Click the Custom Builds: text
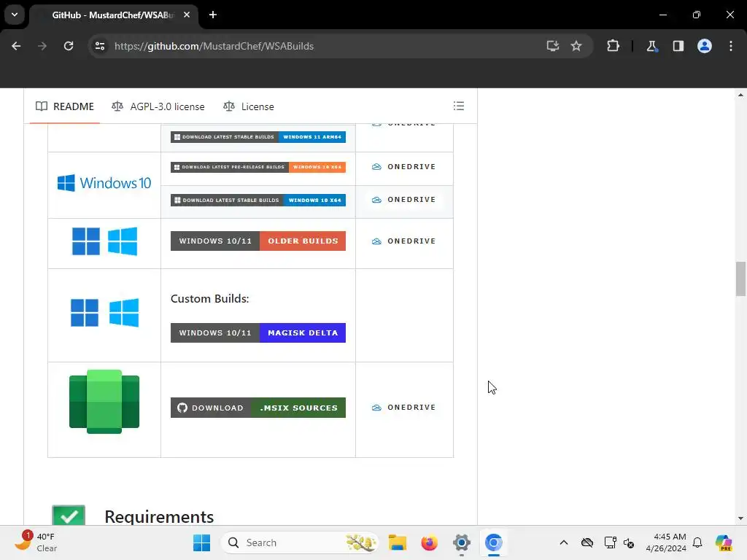The image size is (747, 560). 209,298
